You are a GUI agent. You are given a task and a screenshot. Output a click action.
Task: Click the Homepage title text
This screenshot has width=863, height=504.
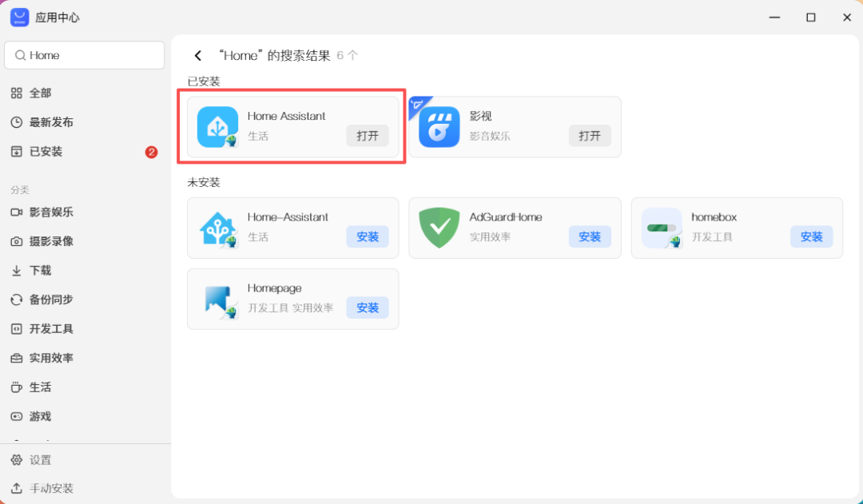[275, 288]
